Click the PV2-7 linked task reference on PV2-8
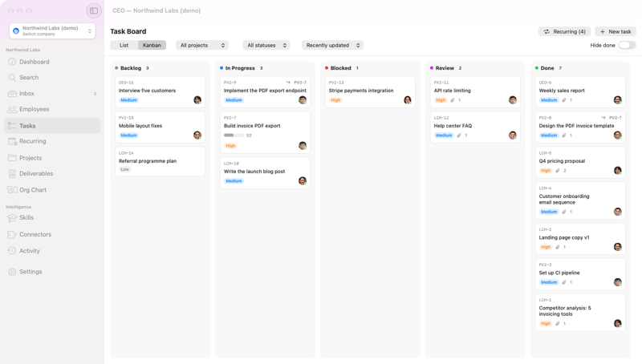Image resolution: width=642 pixels, height=364 pixels. [x=615, y=118]
